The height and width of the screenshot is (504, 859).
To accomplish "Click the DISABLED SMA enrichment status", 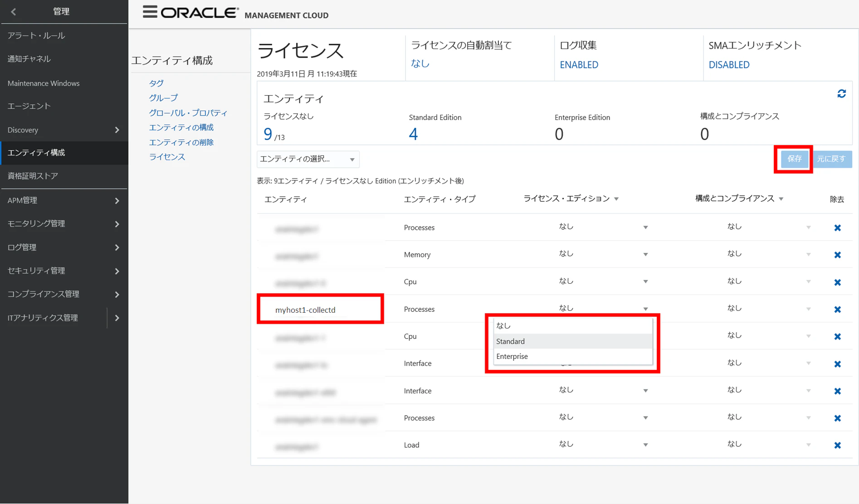I will (729, 65).
